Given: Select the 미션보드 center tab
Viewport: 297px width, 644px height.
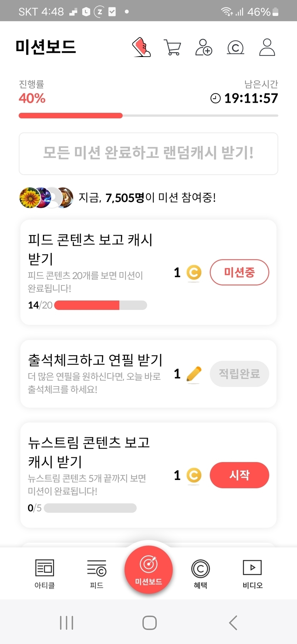Looking at the screenshot, I should (x=148, y=569).
